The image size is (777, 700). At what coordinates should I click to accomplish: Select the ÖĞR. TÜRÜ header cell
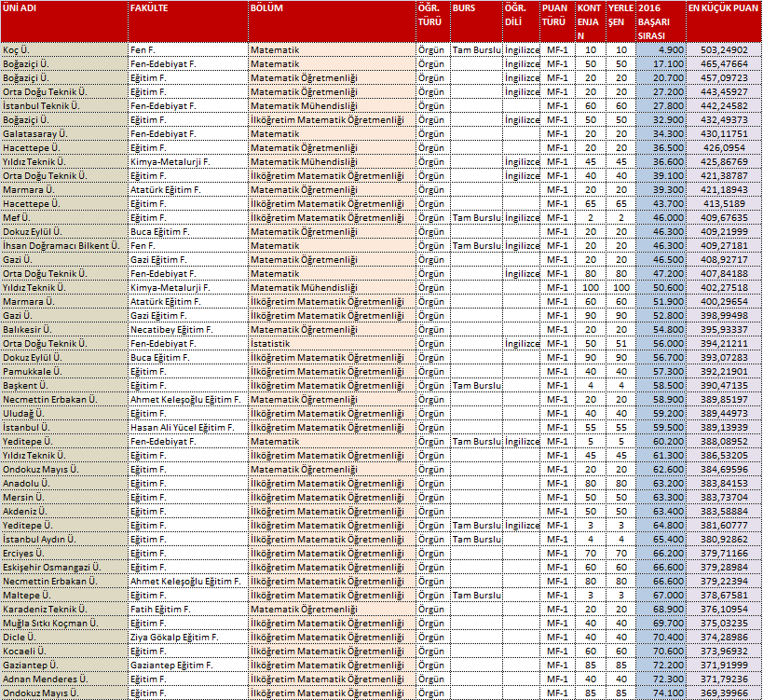coord(433,21)
